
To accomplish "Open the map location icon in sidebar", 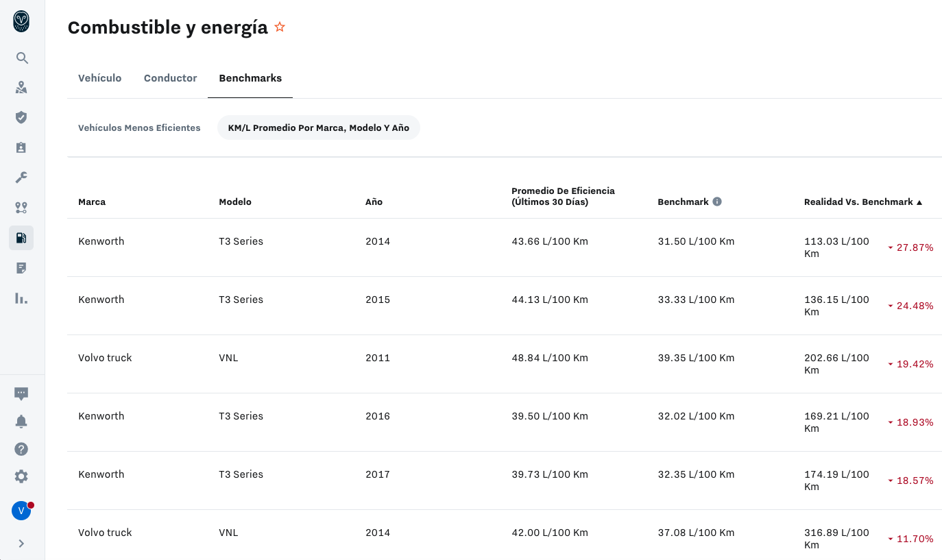I will (21, 88).
